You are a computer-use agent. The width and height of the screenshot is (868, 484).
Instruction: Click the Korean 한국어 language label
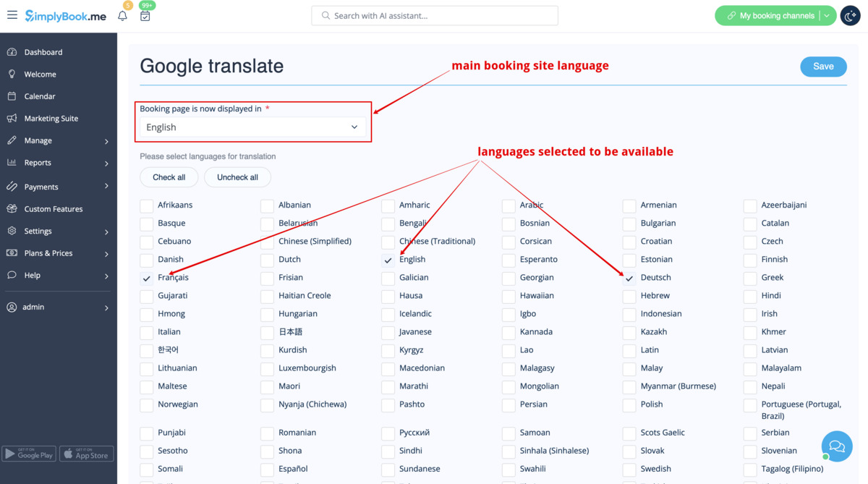point(168,350)
